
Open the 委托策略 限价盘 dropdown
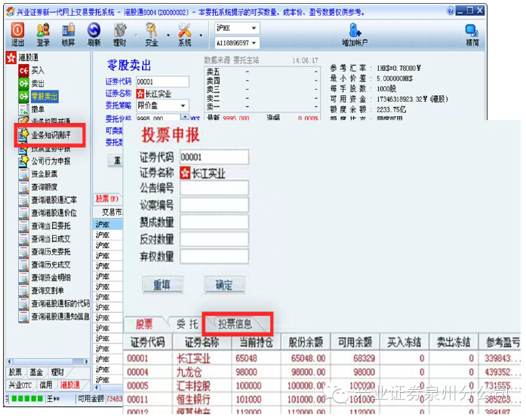point(183,106)
